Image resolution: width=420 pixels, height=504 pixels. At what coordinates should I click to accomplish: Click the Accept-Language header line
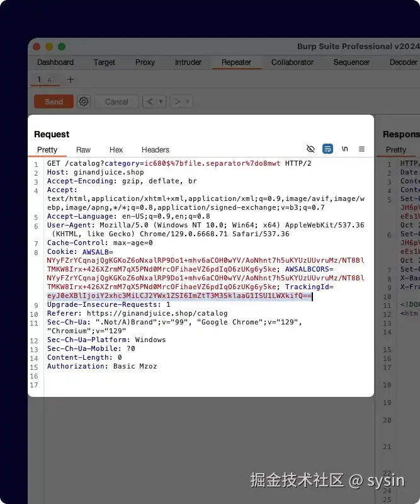point(128,216)
